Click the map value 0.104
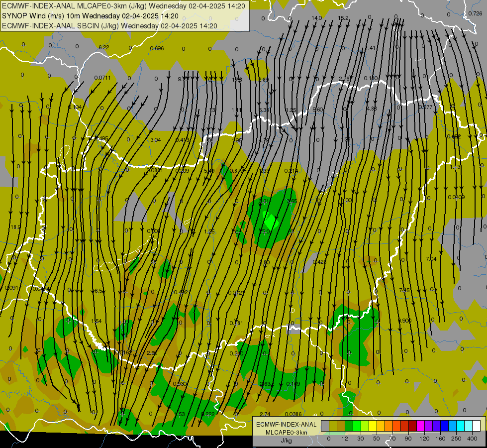 (75, 107)
